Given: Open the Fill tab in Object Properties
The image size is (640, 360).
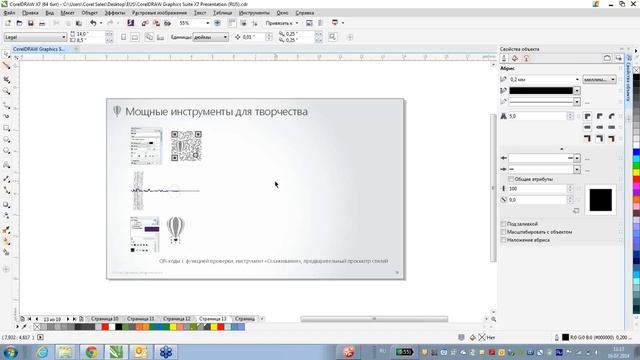Looking at the screenshot, I should (x=515, y=58).
